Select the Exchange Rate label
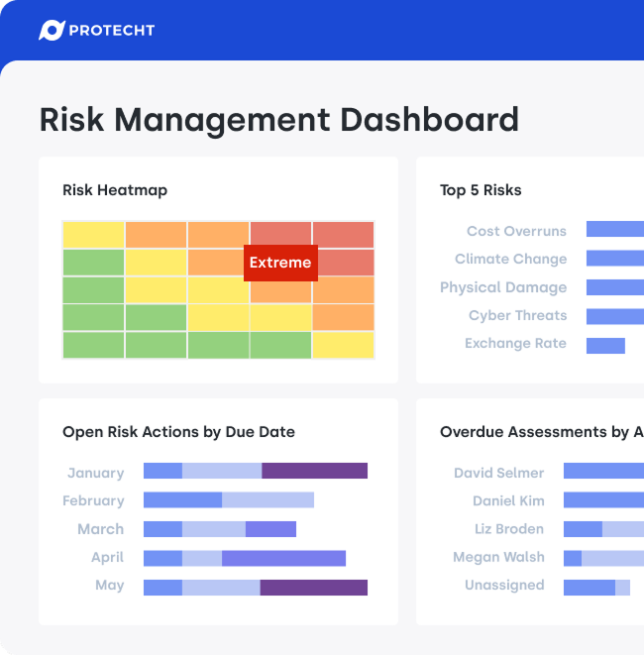644x655 pixels. click(515, 343)
